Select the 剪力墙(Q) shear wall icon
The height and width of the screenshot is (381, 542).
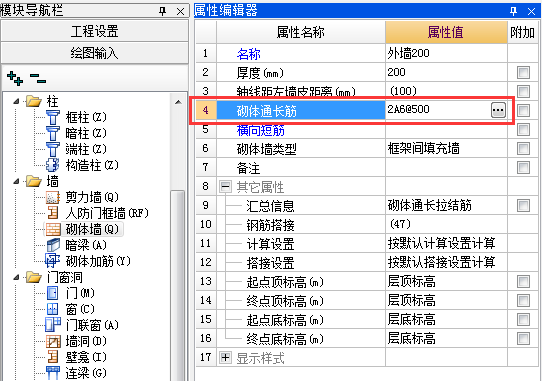(53, 197)
